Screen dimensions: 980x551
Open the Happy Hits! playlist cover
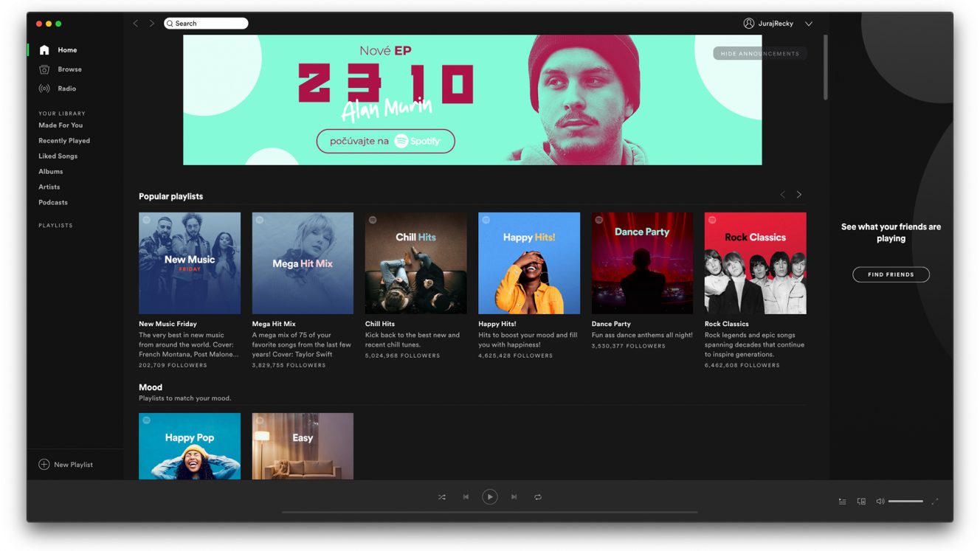click(529, 263)
